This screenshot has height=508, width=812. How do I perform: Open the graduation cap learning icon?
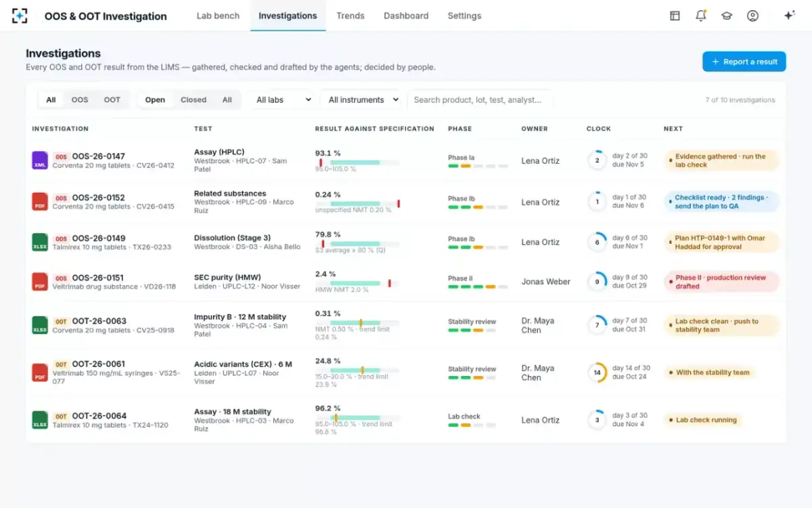pos(727,16)
